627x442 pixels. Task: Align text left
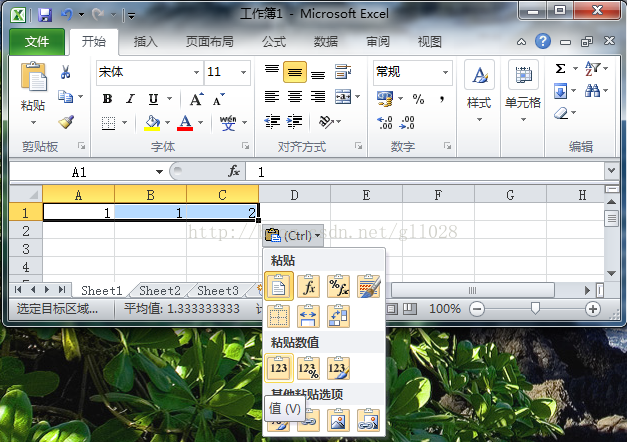click(272, 97)
